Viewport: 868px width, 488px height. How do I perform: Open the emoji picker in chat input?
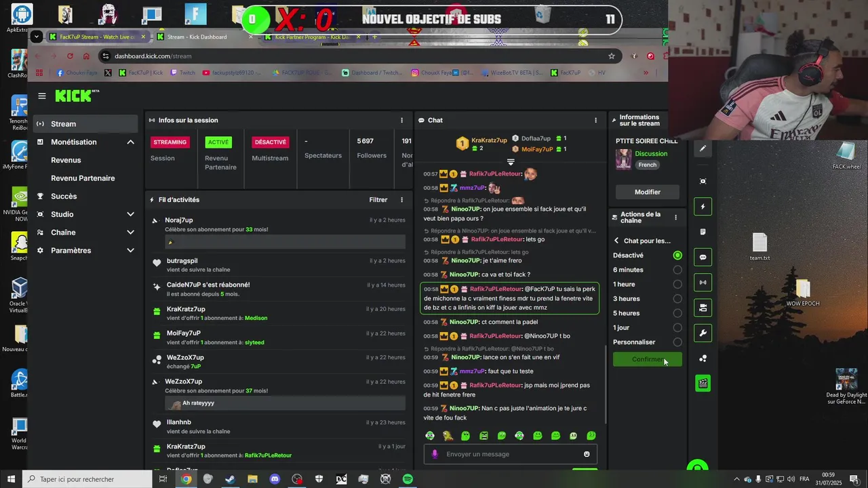[x=587, y=454]
